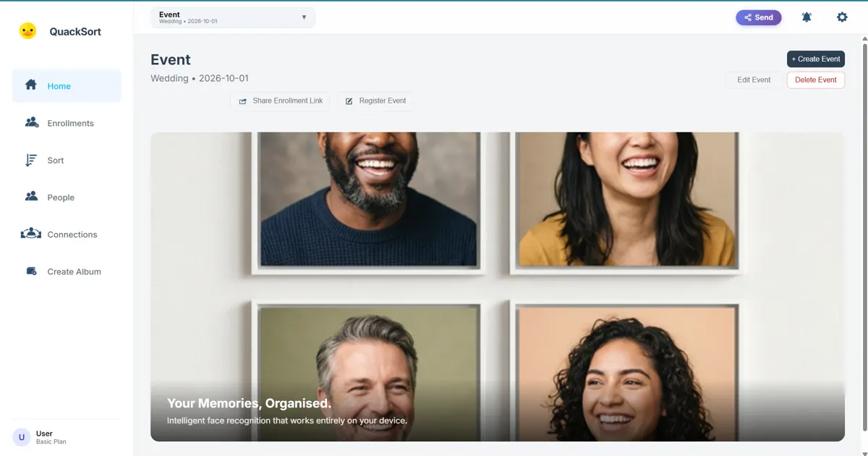The width and height of the screenshot is (868, 456).
Task: Click the user avatar circle
Action: [x=22, y=437]
